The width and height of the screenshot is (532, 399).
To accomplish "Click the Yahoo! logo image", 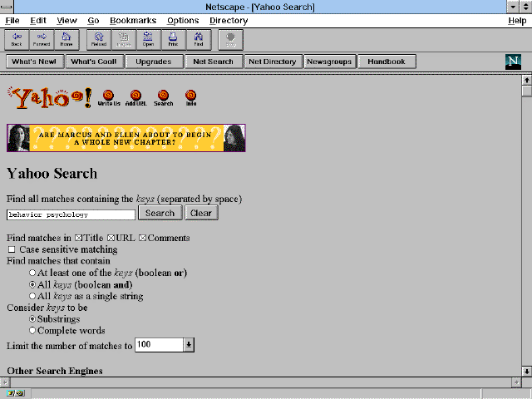I will pos(50,97).
